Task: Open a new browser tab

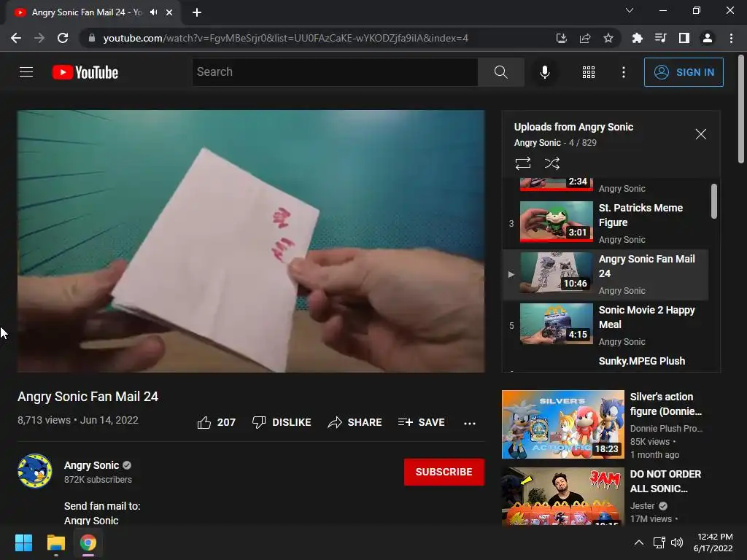Action: [197, 12]
